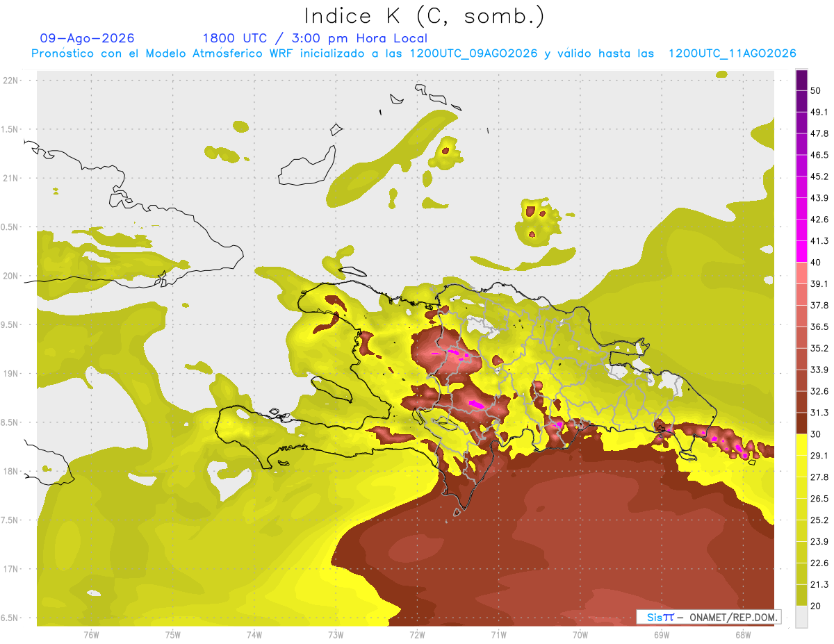Click the color scale value "23.9"

pyautogui.click(x=819, y=542)
